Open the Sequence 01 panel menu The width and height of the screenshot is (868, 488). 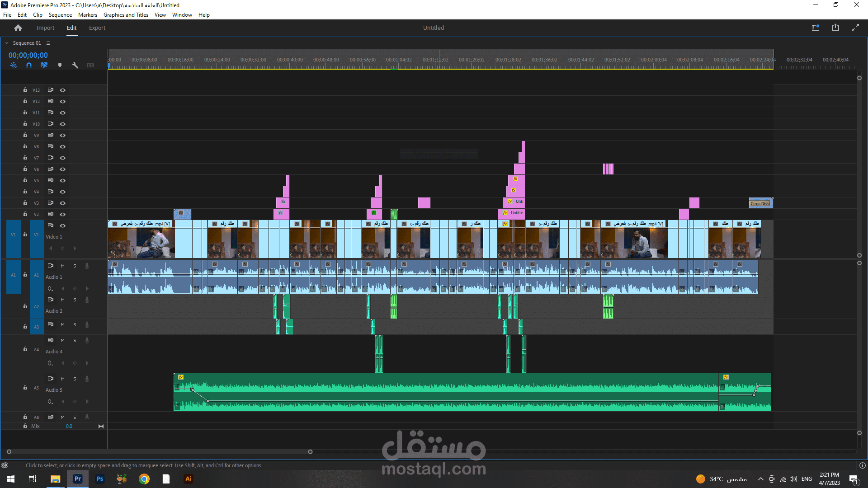(x=48, y=43)
